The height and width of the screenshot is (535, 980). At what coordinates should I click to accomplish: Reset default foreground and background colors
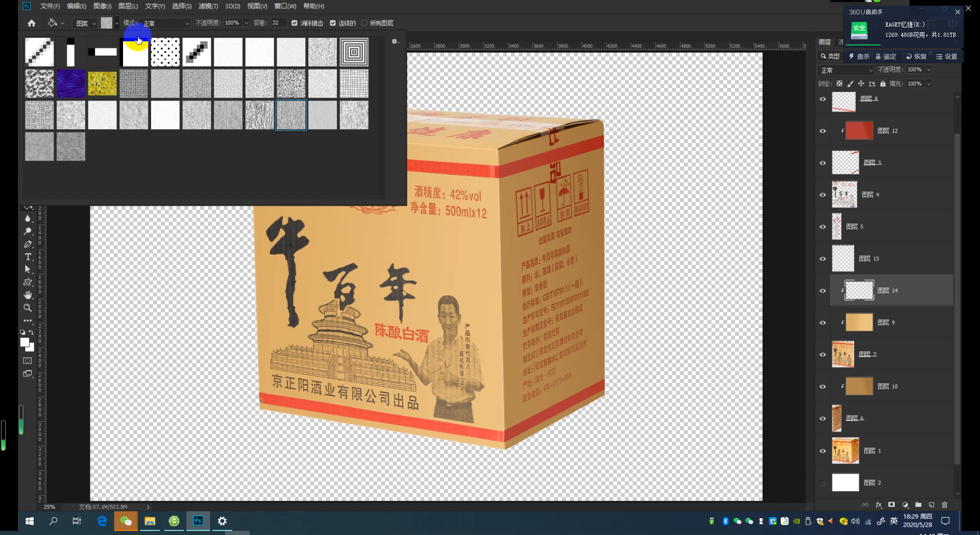pyautogui.click(x=22, y=332)
